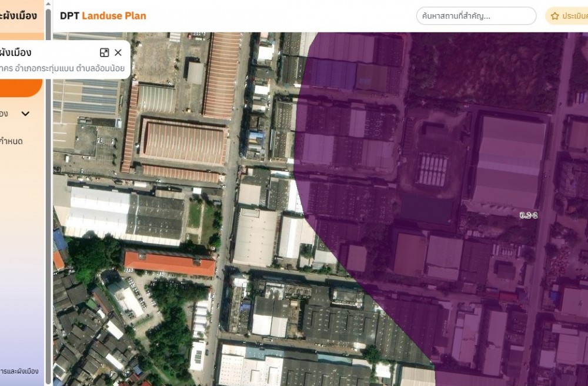Click the star icon in the ประเมิน button
Screen dimensions: 588x386
[554, 16]
